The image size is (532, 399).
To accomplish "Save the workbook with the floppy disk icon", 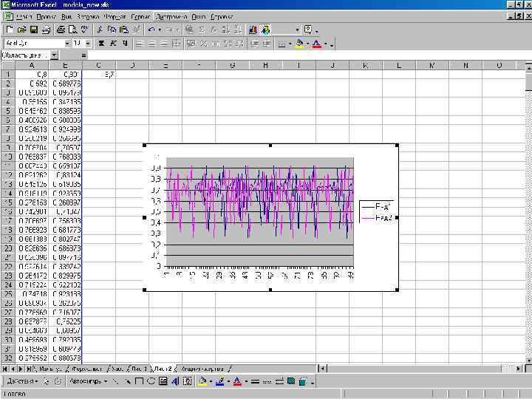I will [x=34, y=30].
